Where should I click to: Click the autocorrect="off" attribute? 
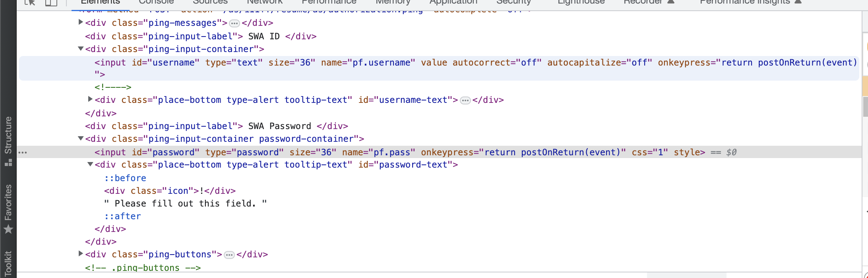(x=497, y=63)
